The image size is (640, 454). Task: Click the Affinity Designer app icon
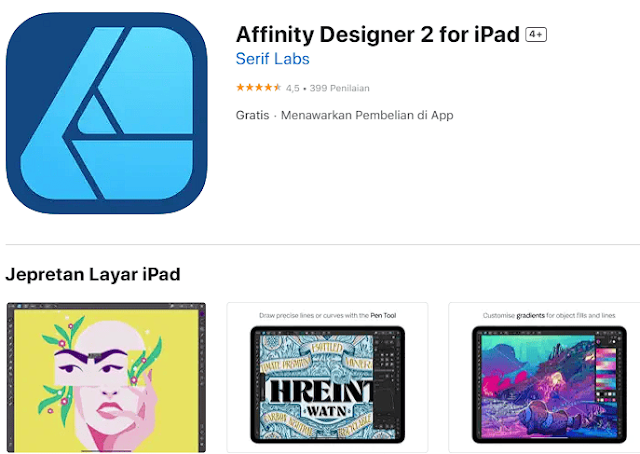(107, 113)
